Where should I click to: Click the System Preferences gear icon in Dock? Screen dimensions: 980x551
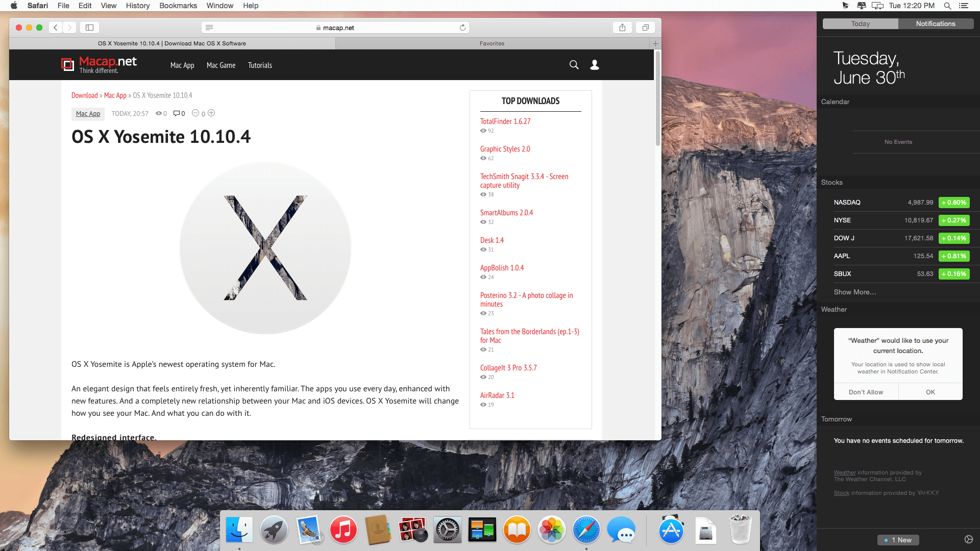pos(448,531)
